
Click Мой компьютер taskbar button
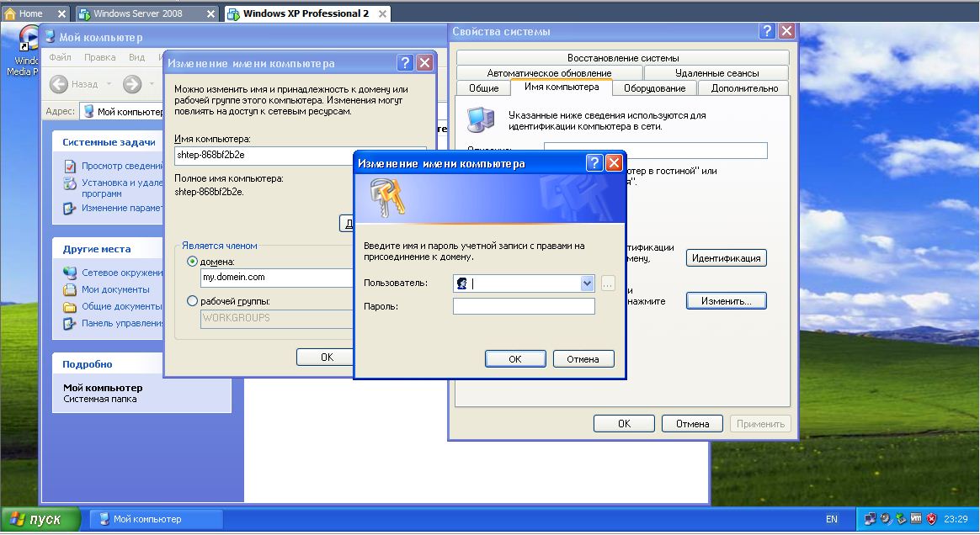pos(157,519)
